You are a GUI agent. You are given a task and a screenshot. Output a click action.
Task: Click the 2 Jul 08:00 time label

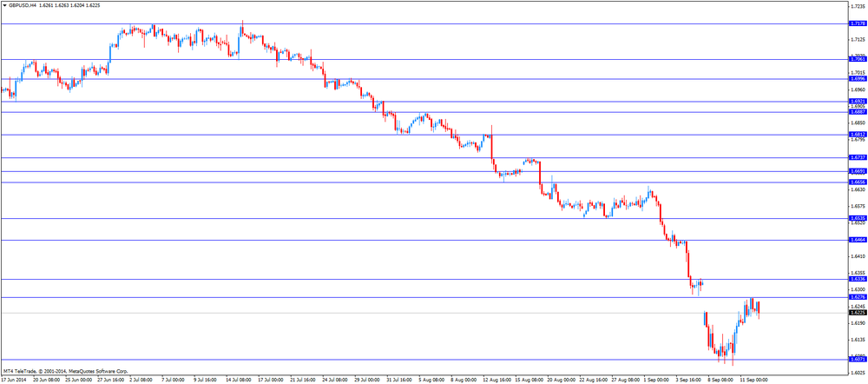point(142,381)
